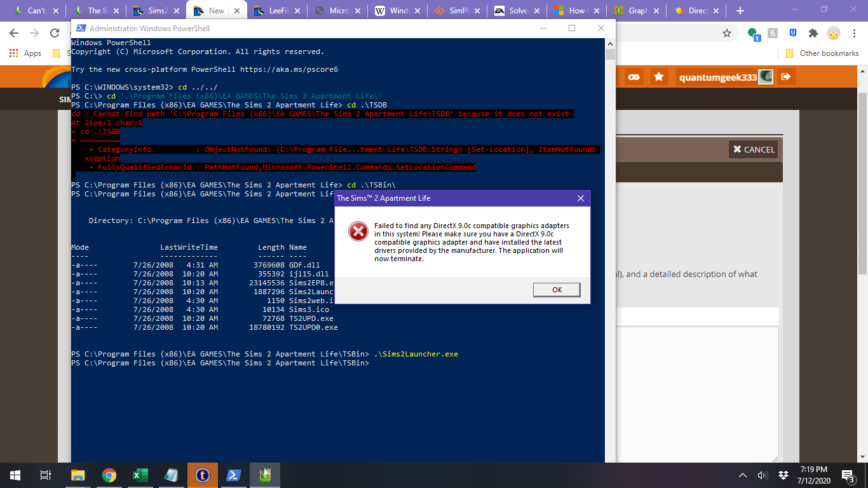Open a new Chrome tab
The width and height of the screenshot is (868, 488).
pos(740,11)
